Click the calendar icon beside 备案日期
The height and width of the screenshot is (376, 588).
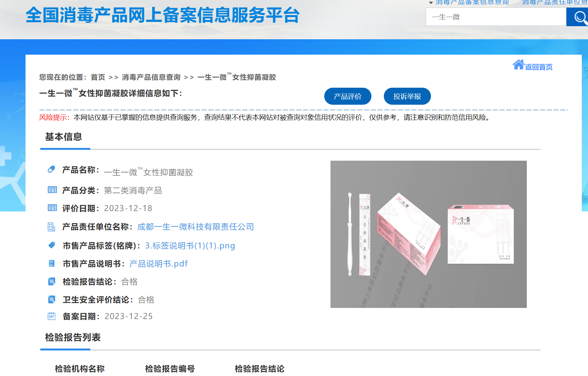(x=52, y=316)
